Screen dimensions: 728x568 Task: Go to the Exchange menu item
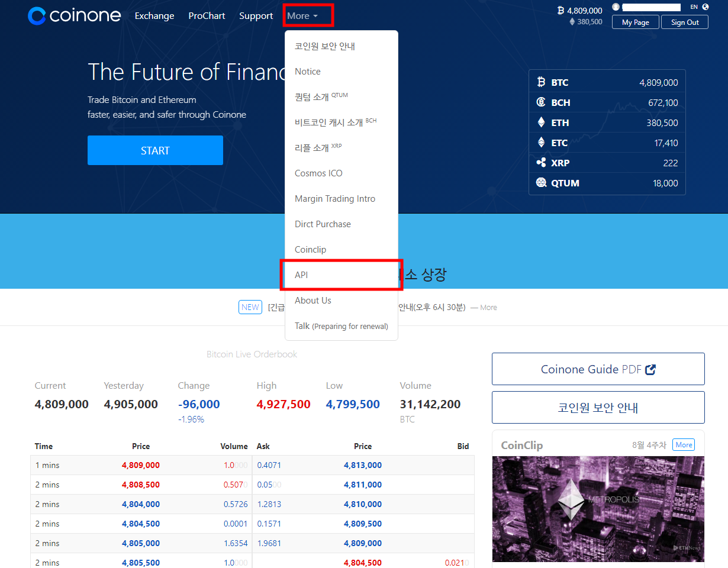154,15
